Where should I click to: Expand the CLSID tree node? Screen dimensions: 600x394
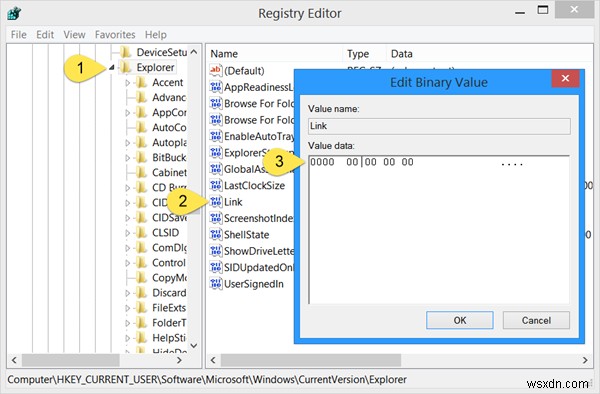128,233
